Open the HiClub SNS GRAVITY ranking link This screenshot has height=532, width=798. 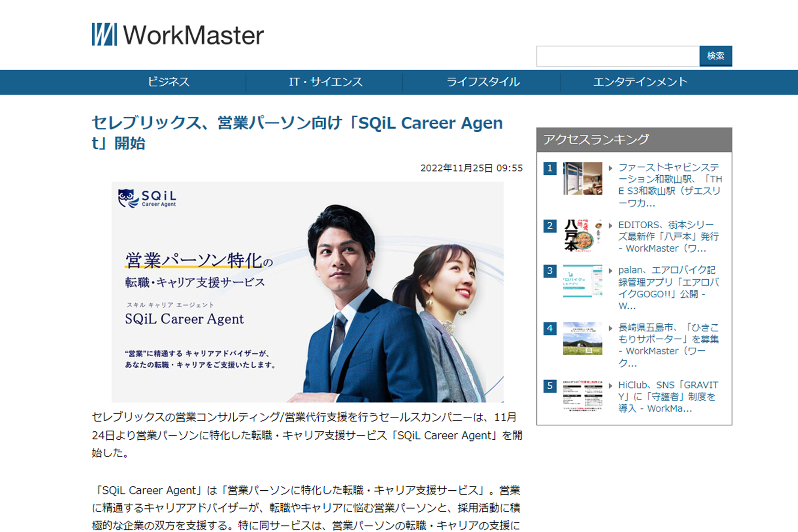click(669, 396)
